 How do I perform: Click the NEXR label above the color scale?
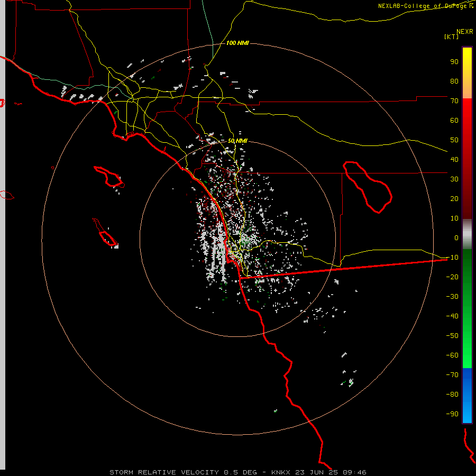[465, 32]
